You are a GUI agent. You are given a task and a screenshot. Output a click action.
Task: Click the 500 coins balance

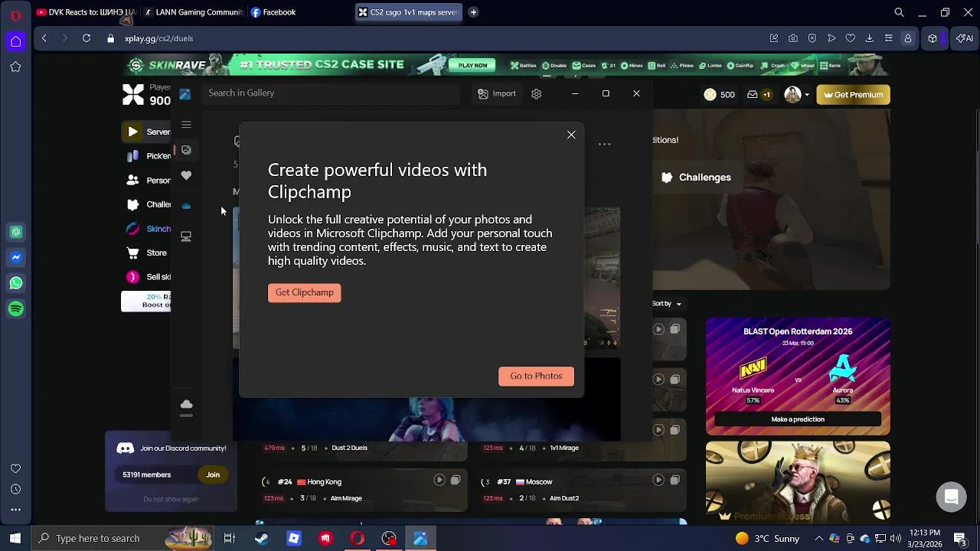720,95
